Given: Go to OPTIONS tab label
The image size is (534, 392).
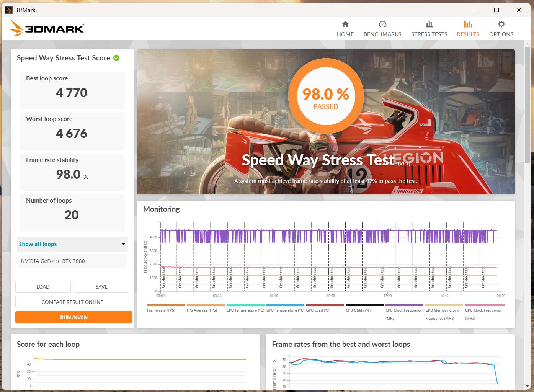Looking at the screenshot, I should pos(501,34).
